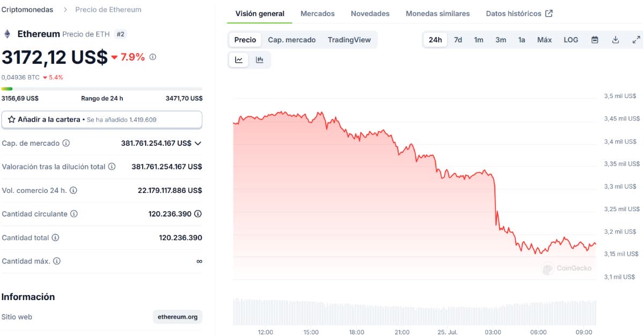The width and height of the screenshot is (644, 336).
Task: Click the Criptomonedas breadcrumb link
Action: 27,10
